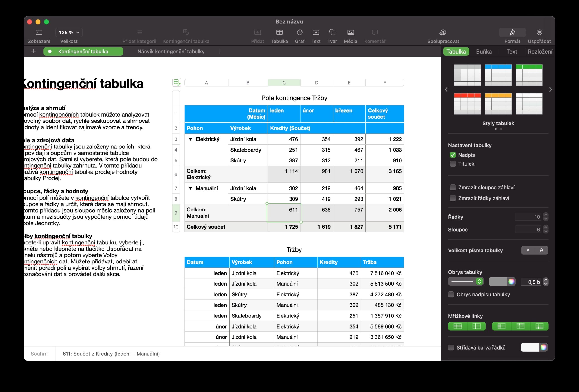Open the table outline line style dropdown
The width and height of the screenshot is (579, 392).
coord(465,282)
